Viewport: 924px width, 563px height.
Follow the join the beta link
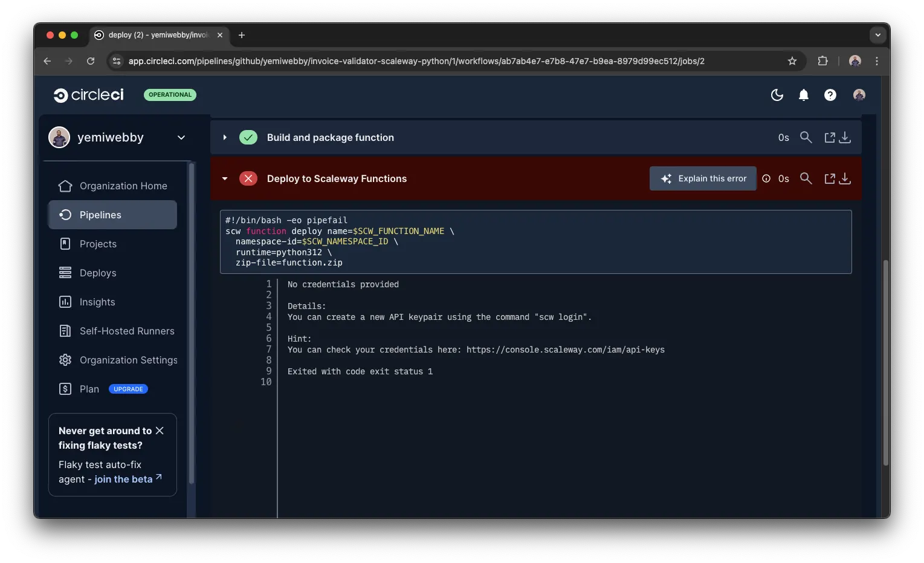pos(128,479)
